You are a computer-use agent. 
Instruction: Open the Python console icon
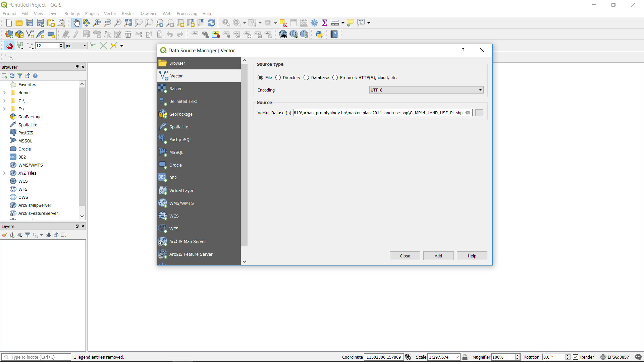319,34
